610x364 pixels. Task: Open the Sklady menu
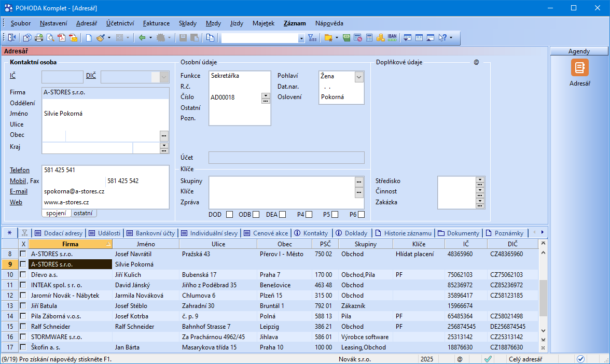tap(188, 23)
